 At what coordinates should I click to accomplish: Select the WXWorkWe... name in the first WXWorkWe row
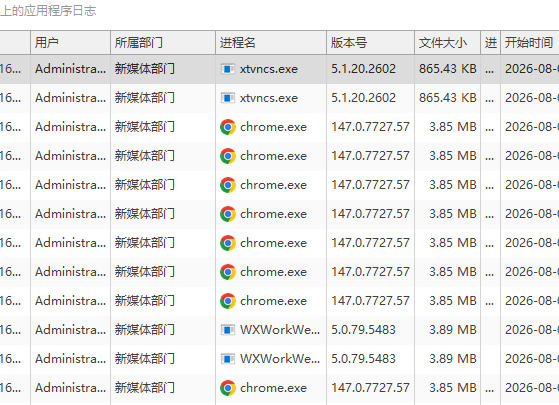point(280,330)
